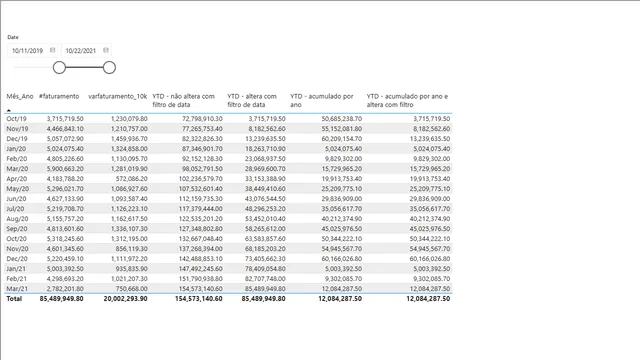640x360 pixels.
Task: Select the Jun/20 row label
Action: point(16,199)
